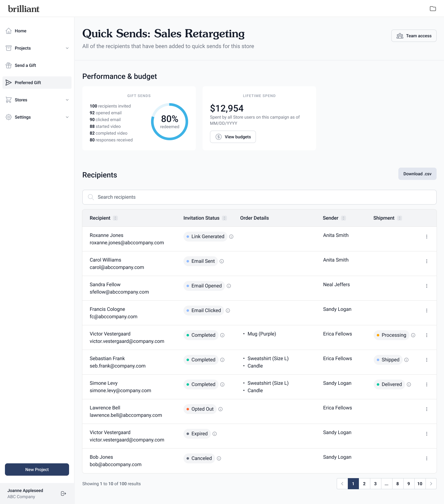
Task: Click Mug (Purple) order detail
Action: click(262, 334)
